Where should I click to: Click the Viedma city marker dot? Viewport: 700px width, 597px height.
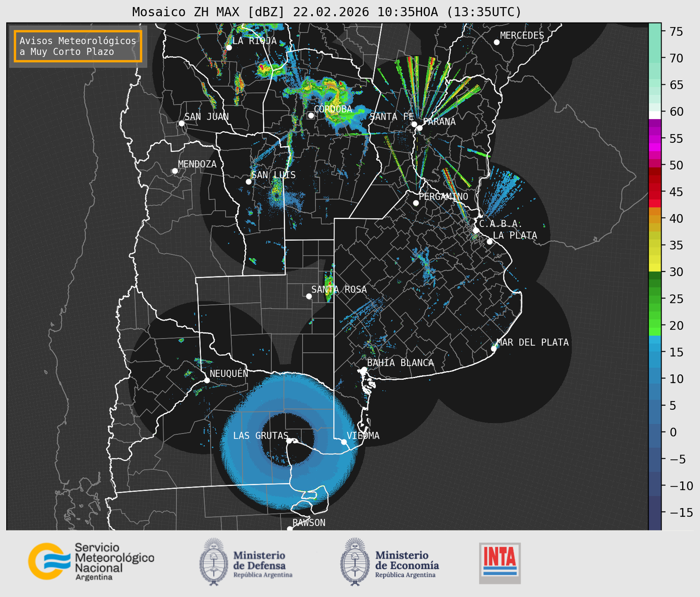point(344,442)
